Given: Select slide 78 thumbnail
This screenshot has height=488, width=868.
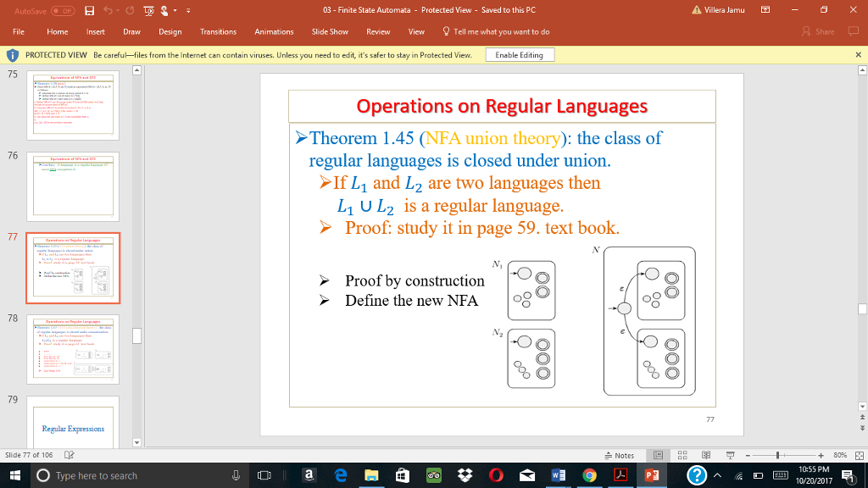Looking at the screenshot, I should [73, 349].
